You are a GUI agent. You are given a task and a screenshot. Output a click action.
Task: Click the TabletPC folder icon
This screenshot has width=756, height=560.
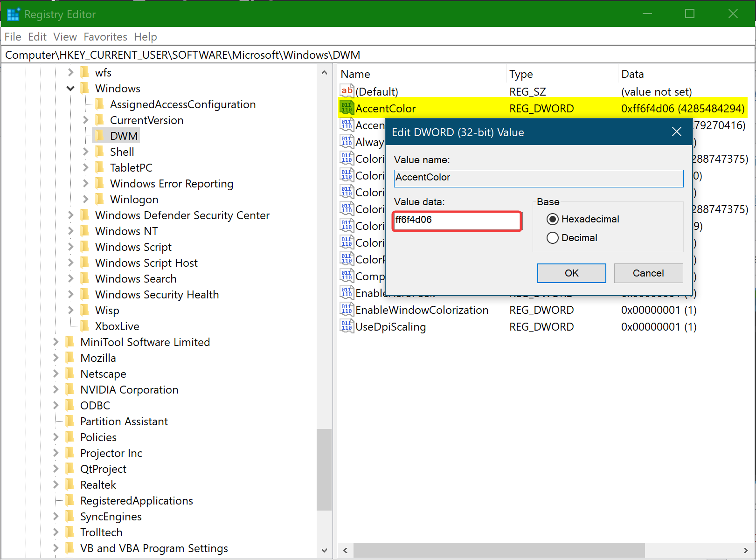pyautogui.click(x=99, y=167)
